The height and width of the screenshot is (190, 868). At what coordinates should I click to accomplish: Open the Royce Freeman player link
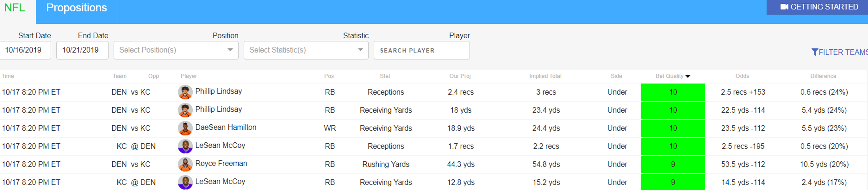click(x=221, y=163)
